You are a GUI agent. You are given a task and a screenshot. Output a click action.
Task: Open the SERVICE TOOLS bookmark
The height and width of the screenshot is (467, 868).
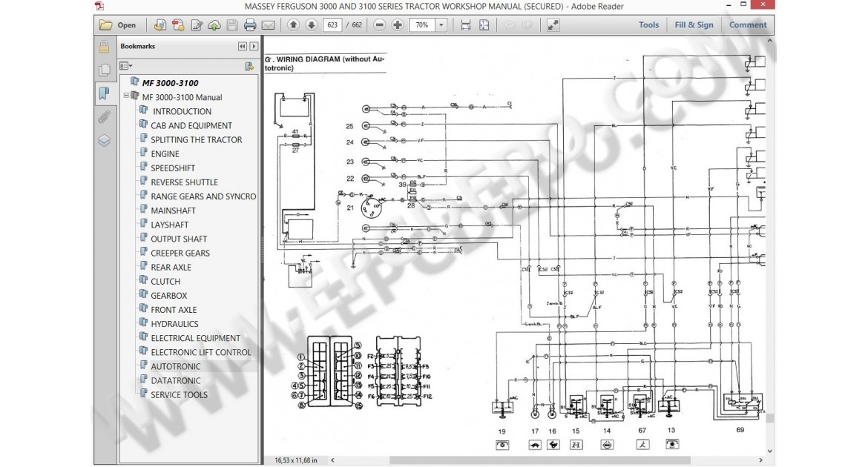(x=179, y=395)
